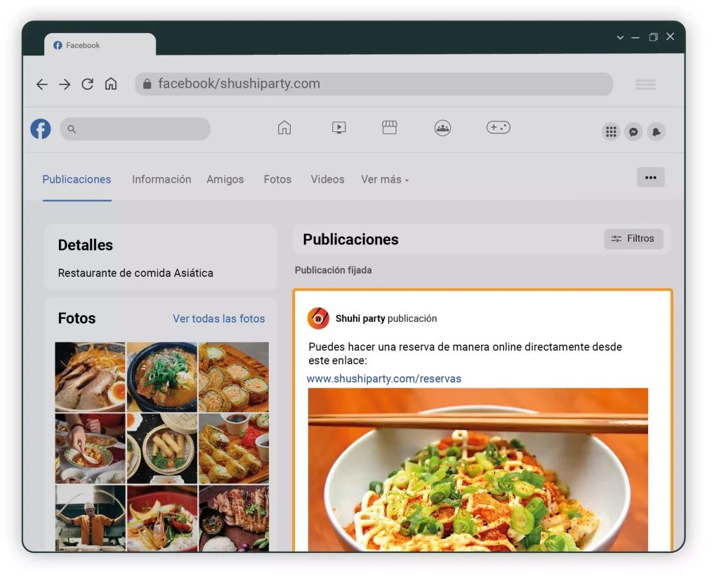The image size is (719, 588).
Task: Open the Gaming controller icon
Action: [499, 127]
